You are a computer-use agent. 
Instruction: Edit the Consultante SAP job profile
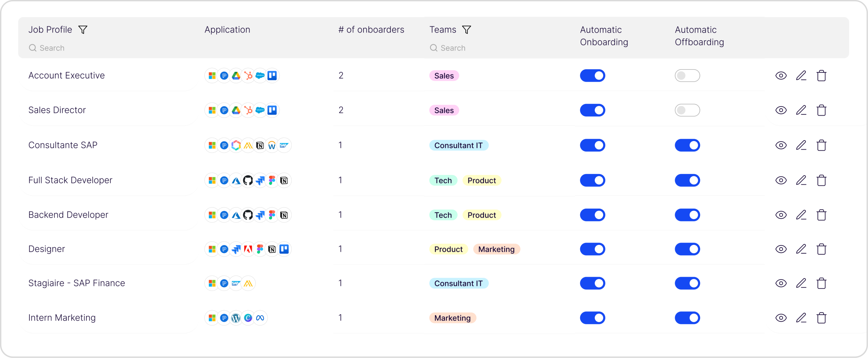(x=802, y=145)
